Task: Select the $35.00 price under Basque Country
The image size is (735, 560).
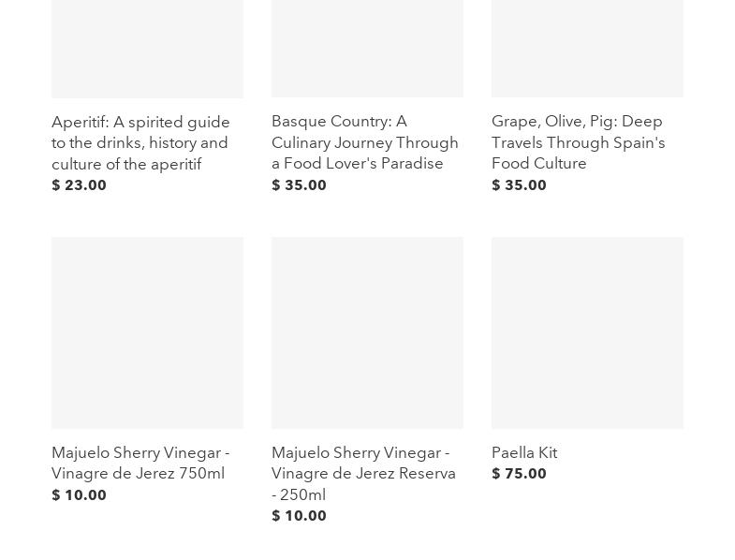Action: [300, 185]
